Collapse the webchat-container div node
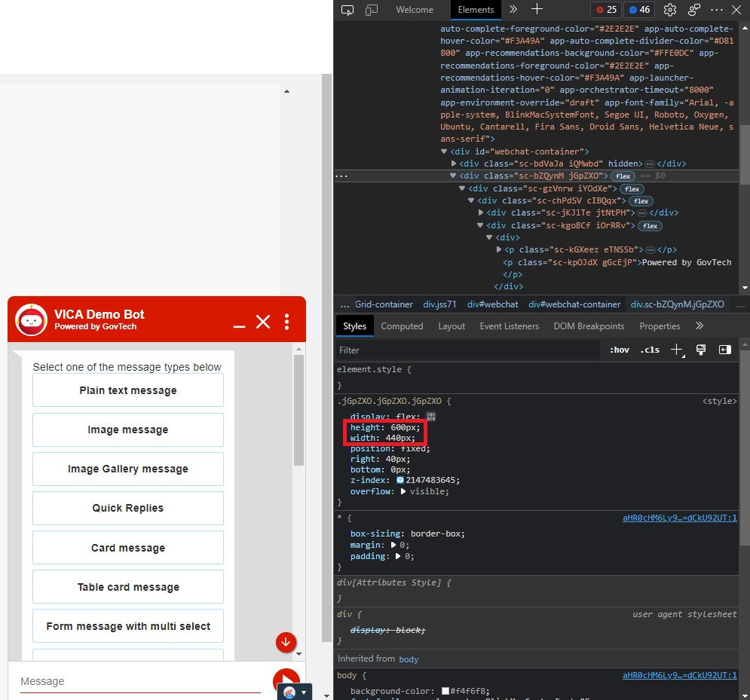Image resolution: width=750 pixels, height=700 pixels. pyautogui.click(x=443, y=151)
